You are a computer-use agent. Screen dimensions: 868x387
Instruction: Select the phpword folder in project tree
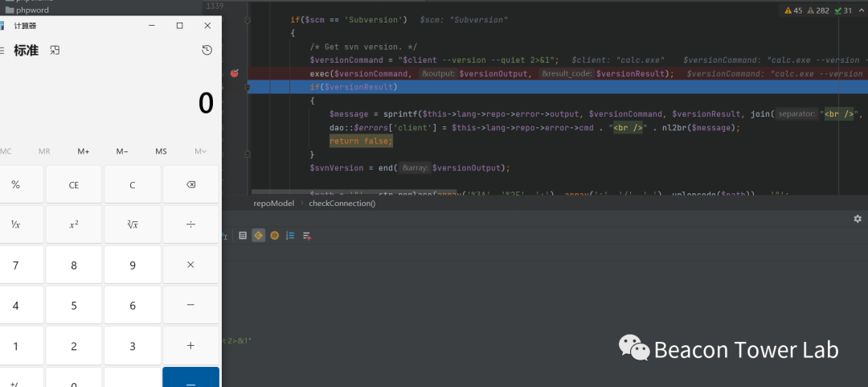[32, 10]
